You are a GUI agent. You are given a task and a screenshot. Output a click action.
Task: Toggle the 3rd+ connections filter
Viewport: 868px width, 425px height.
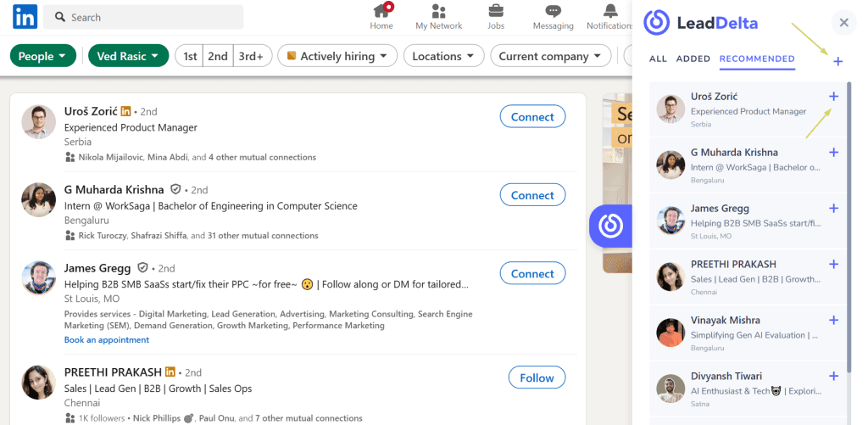click(253, 56)
